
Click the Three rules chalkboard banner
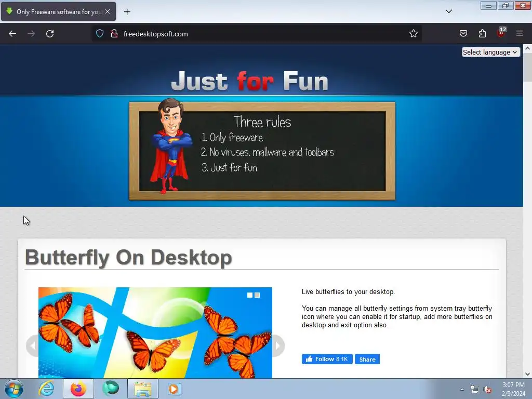tap(262, 151)
